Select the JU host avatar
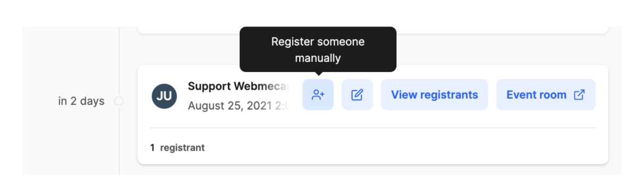The height and width of the screenshot is (193, 644). (x=164, y=95)
